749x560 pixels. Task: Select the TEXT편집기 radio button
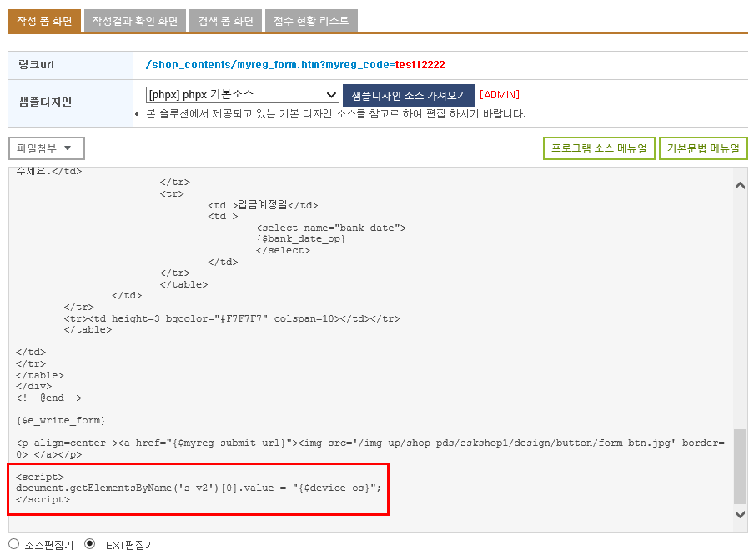point(89,544)
